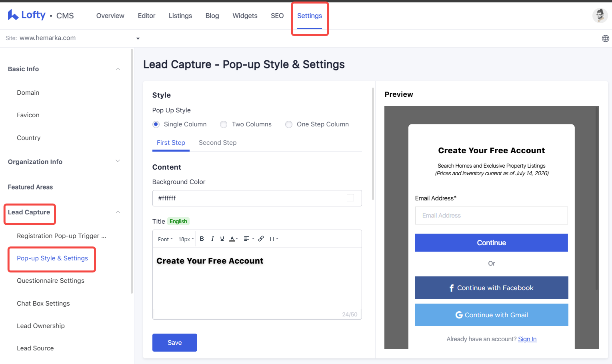Click the Continue button in preview
The width and height of the screenshot is (612, 364).
(491, 243)
